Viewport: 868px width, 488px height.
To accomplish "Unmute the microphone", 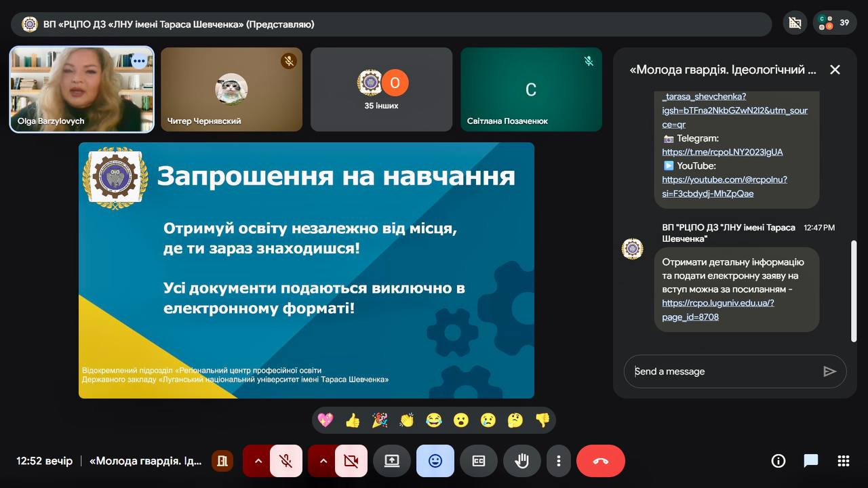I will coord(286,461).
